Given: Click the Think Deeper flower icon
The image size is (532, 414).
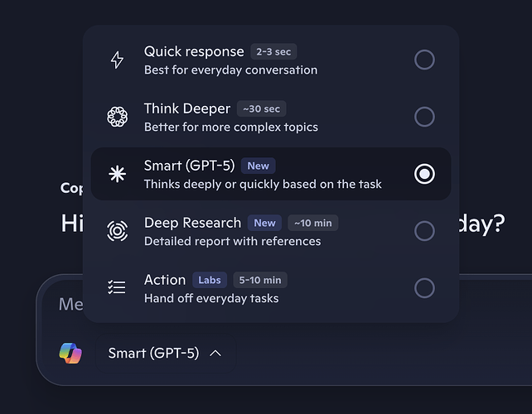Looking at the screenshot, I should [117, 117].
